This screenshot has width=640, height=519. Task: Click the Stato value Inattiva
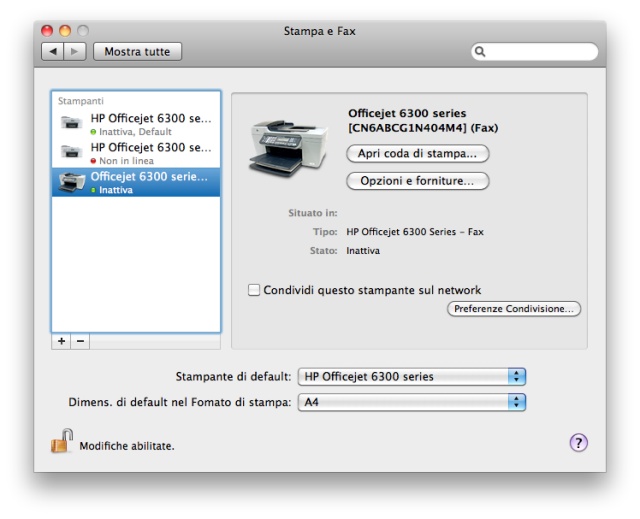click(363, 251)
